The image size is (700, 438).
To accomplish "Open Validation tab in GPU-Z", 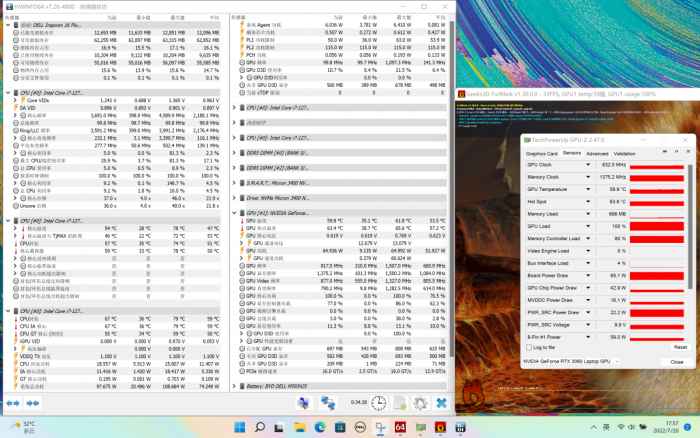I will pyautogui.click(x=625, y=154).
